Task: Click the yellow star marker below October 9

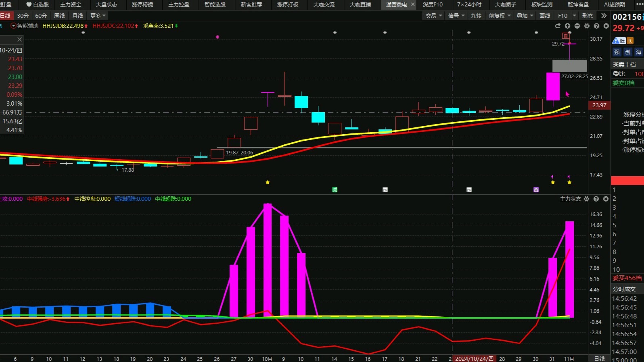Action: coord(268,182)
